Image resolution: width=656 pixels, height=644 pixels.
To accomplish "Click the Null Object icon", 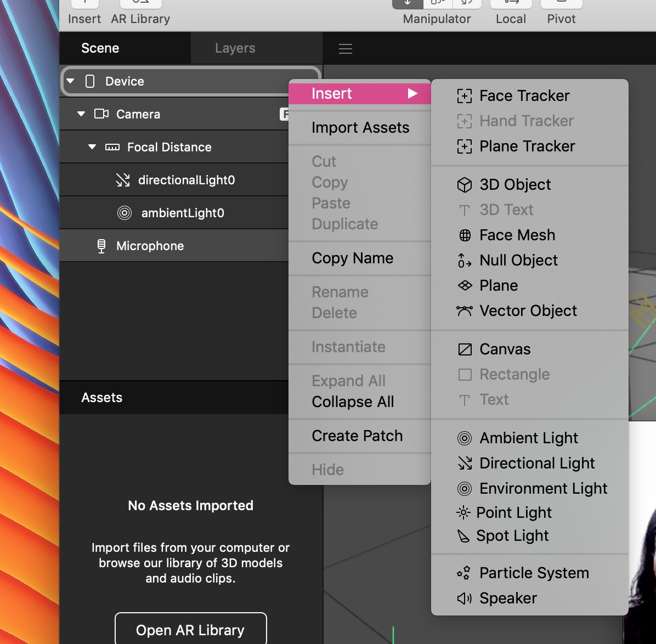I will pyautogui.click(x=464, y=261).
